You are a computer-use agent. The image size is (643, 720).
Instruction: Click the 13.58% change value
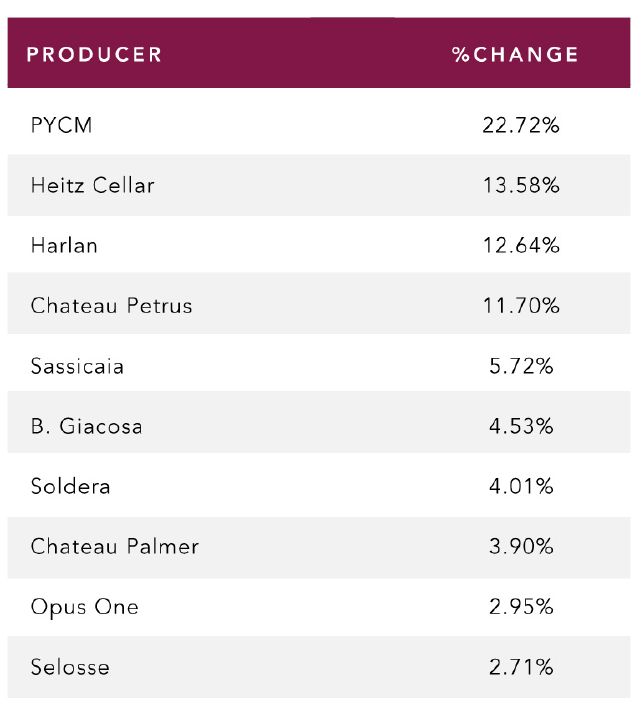[521, 186]
